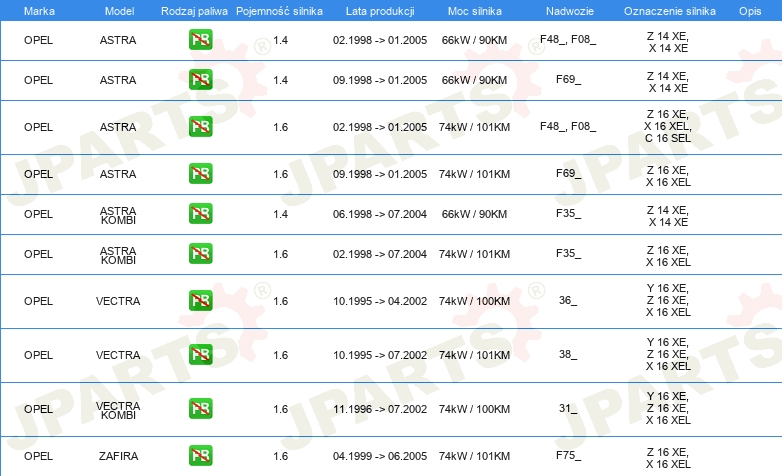Click the fuel icon in the Astra F48_ 1.6 row
Screen dimensions: 782x476
click(200, 127)
